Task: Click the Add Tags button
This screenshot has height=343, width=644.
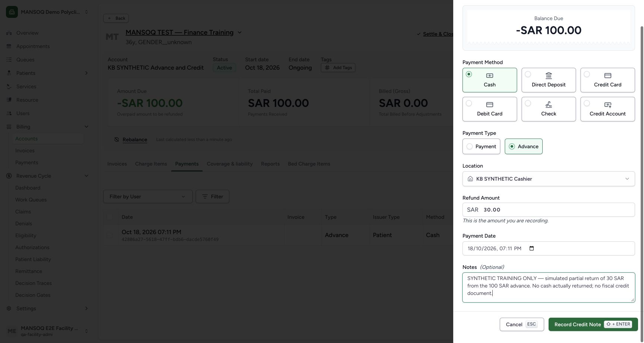Action: click(x=338, y=68)
